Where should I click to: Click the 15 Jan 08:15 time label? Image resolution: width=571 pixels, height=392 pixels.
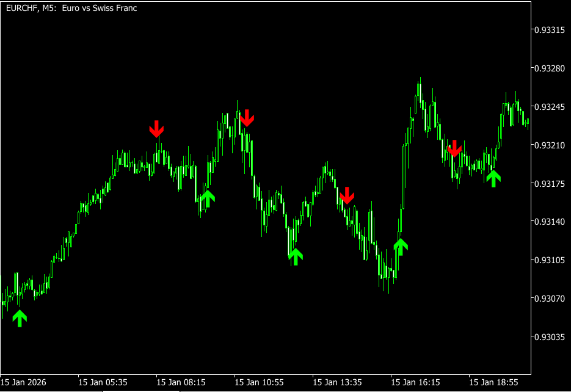coord(181,383)
